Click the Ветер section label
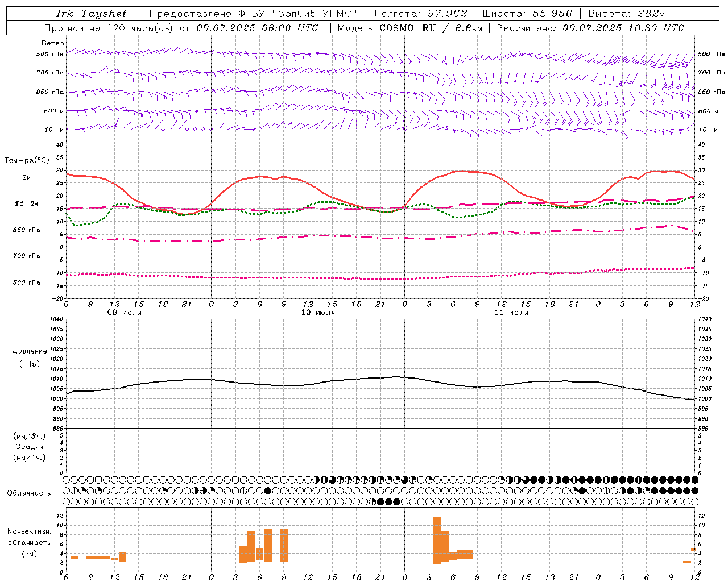This screenshot has height=582, width=728. [x=53, y=43]
